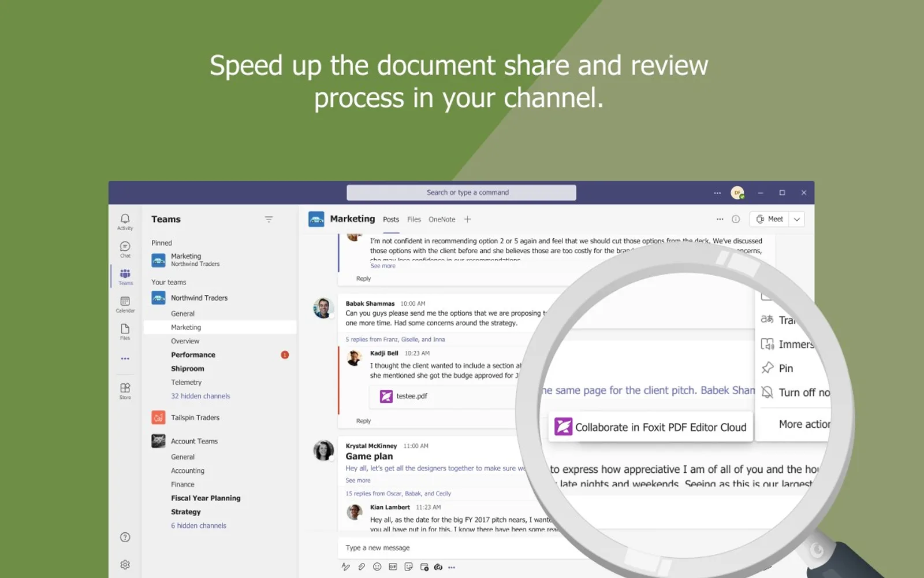
Task: Expand 6 hidden channels
Action: click(x=199, y=525)
